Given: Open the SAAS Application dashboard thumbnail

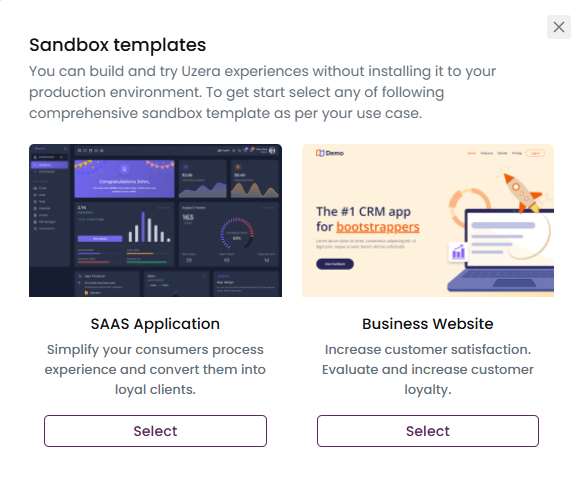Looking at the screenshot, I should tap(156, 220).
